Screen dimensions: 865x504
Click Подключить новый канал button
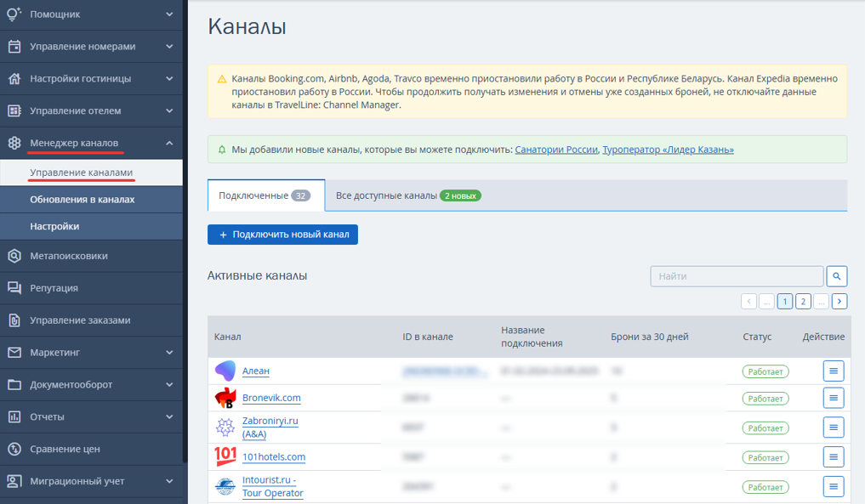pos(282,235)
